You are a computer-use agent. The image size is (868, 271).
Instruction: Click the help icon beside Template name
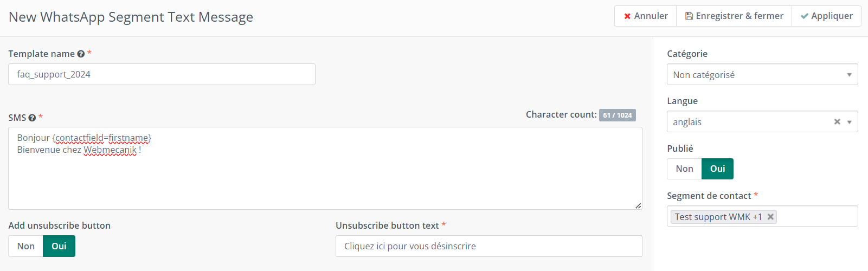[x=81, y=54]
